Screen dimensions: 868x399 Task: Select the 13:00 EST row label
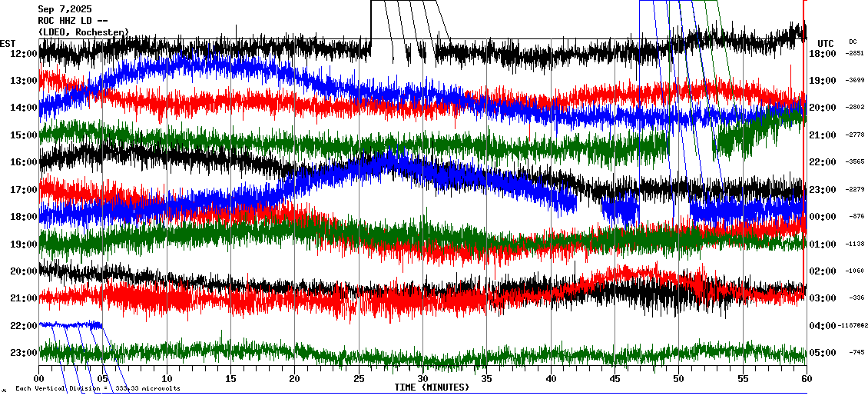pos(24,81)
